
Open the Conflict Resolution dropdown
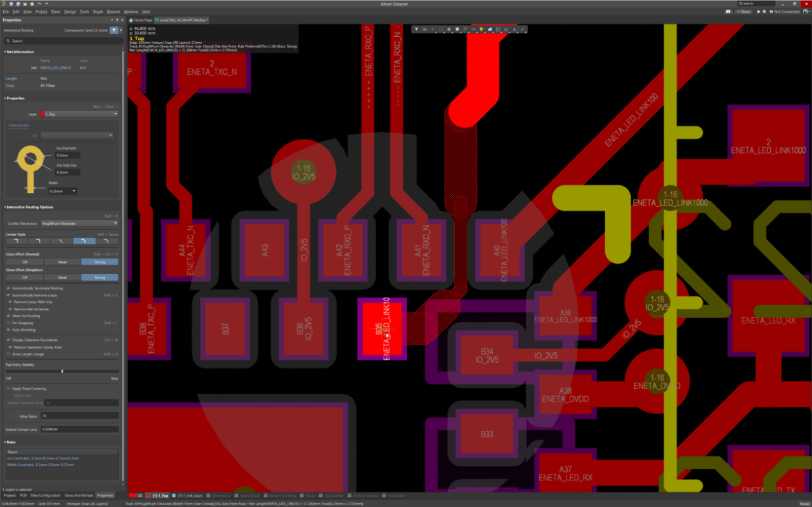point(79,223)
